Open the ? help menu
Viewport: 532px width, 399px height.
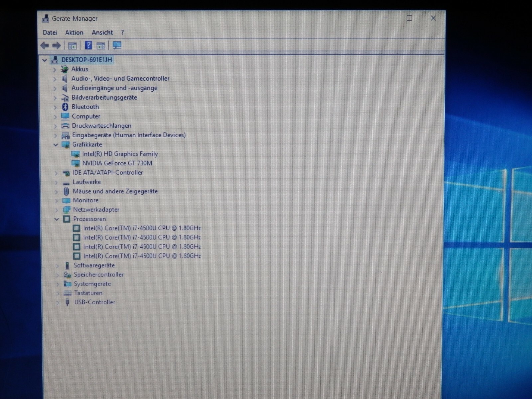(x=122, y=32)
